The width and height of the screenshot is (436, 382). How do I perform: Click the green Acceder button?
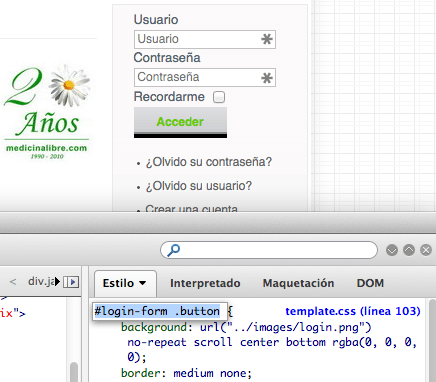tap(180, 122)
